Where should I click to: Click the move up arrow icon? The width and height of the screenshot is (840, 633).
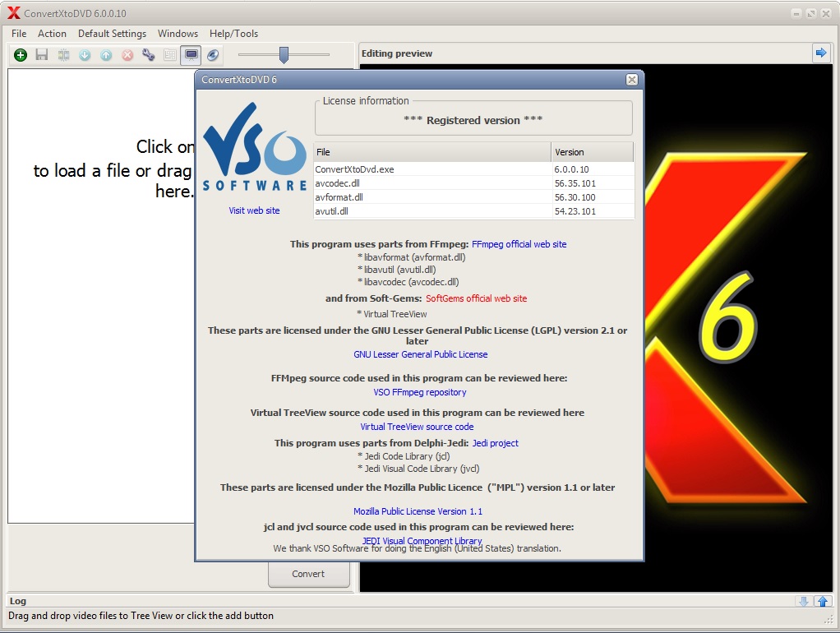click(106, 55)
